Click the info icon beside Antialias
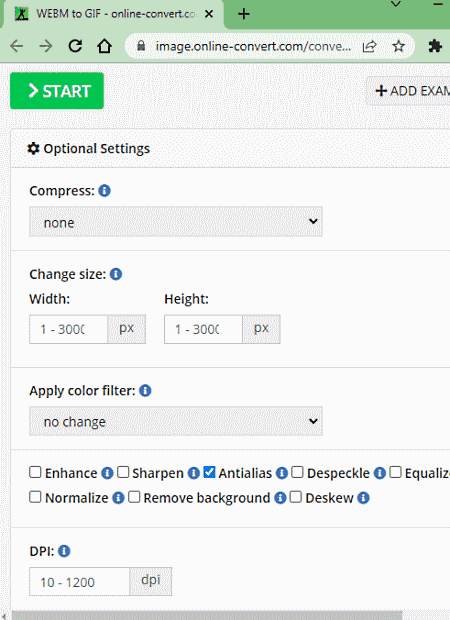The height and width of the screenshot is (620, 450). 282,473
